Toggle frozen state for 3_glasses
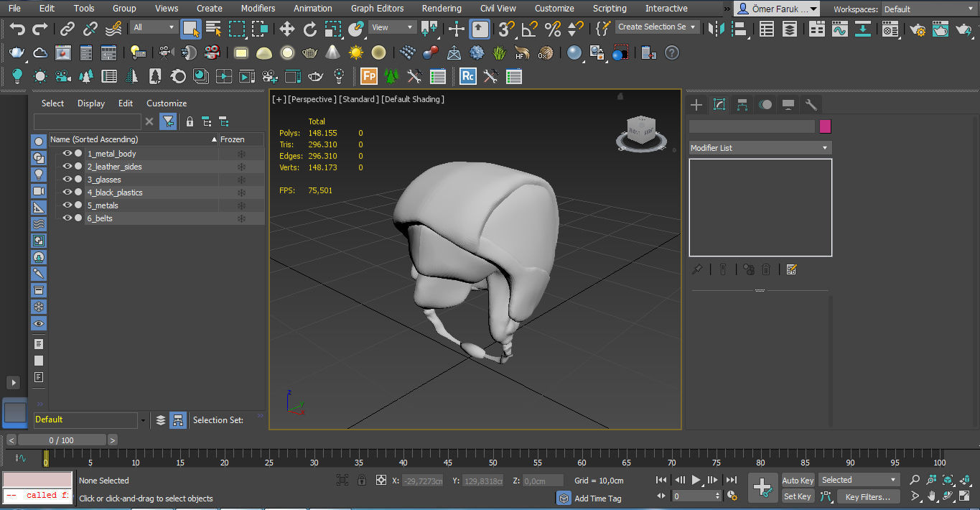Viewport: 980px width, 510px height. click(241, 180)
